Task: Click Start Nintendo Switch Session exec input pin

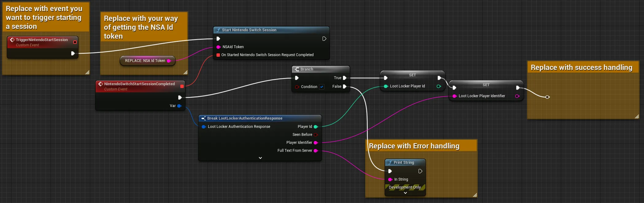Action: tap(218, 39)
